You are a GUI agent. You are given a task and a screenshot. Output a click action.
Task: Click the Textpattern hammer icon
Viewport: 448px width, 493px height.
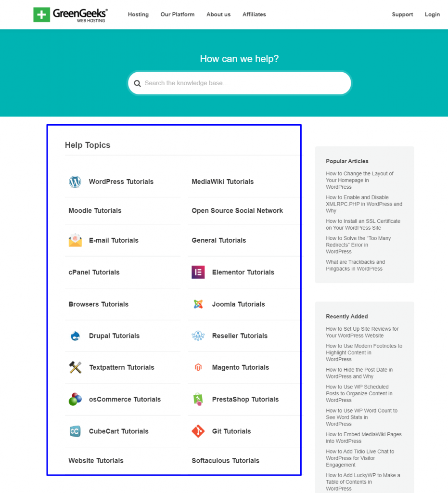75,367
